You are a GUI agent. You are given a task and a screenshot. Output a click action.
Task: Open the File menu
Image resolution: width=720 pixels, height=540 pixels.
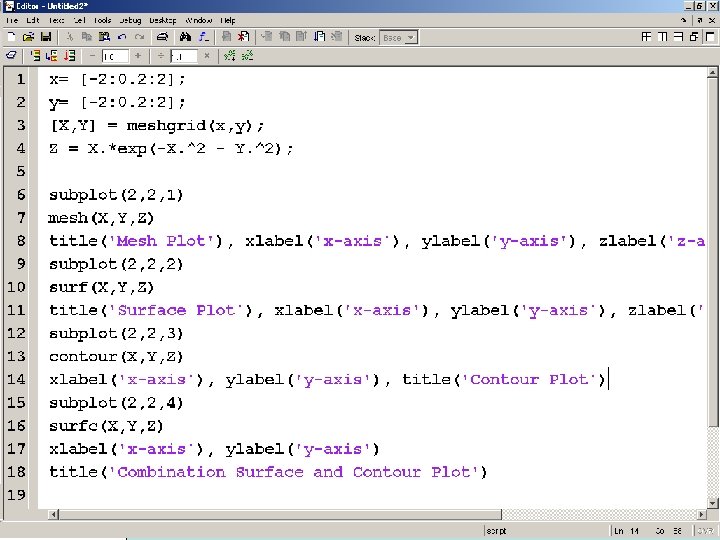click(x=12, y=20)
